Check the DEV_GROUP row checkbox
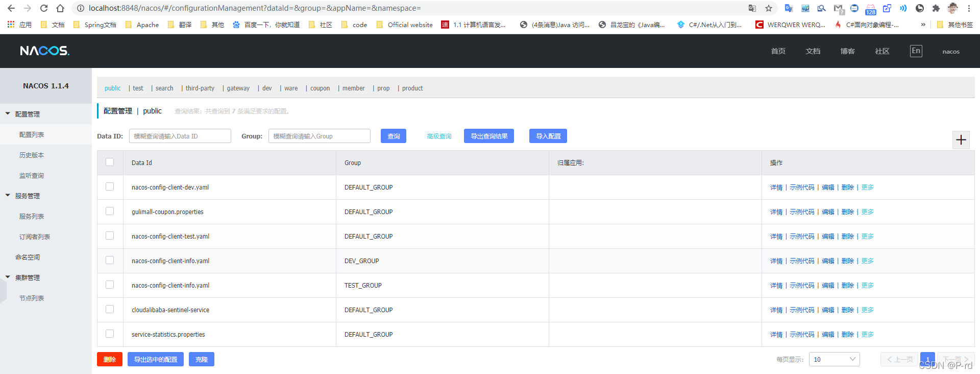980x374 pixels. [110, 260]
